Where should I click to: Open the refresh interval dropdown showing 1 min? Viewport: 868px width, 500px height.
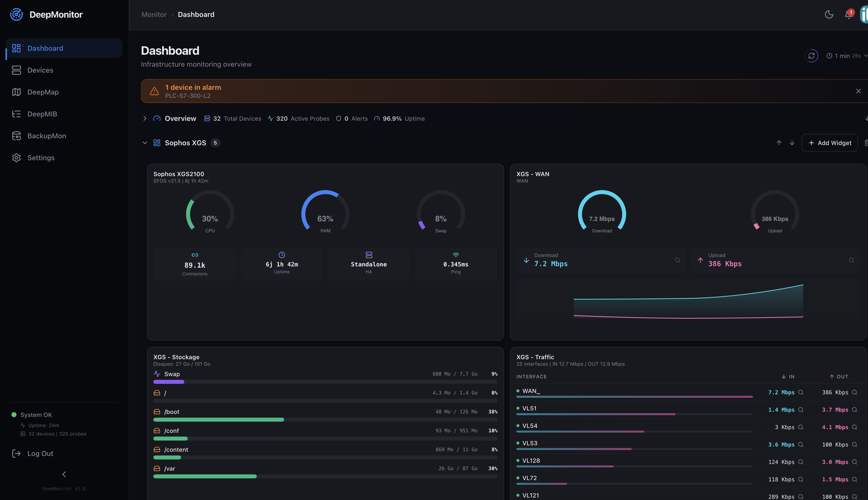click(847, 56)
